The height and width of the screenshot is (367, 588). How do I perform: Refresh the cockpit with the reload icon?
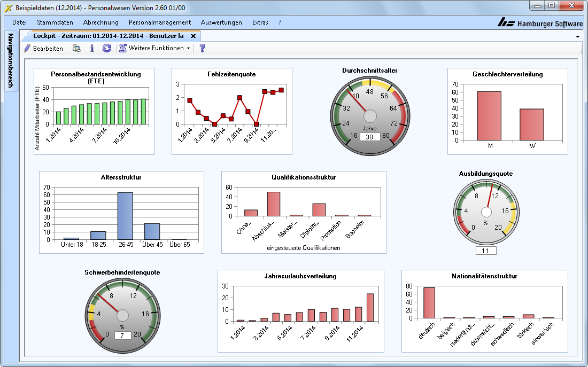pos(107,49)
